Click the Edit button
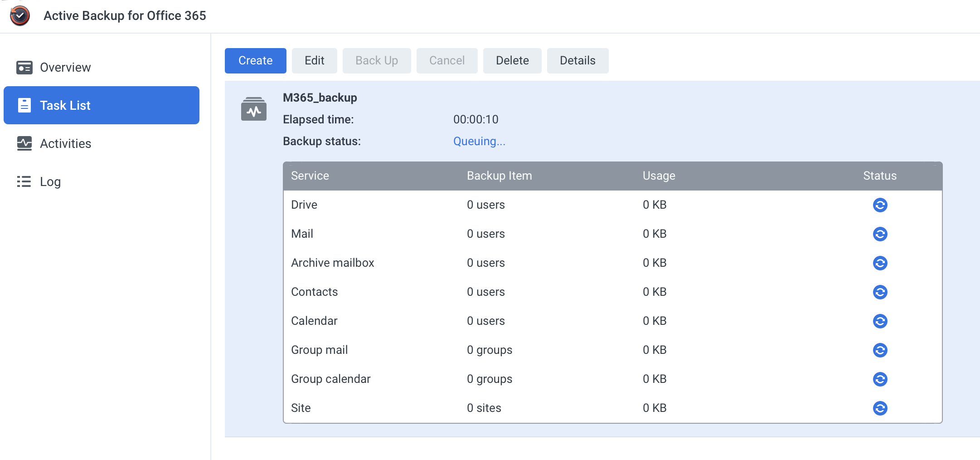The height and width of the screenshot is (460, 980). [314, 61]
